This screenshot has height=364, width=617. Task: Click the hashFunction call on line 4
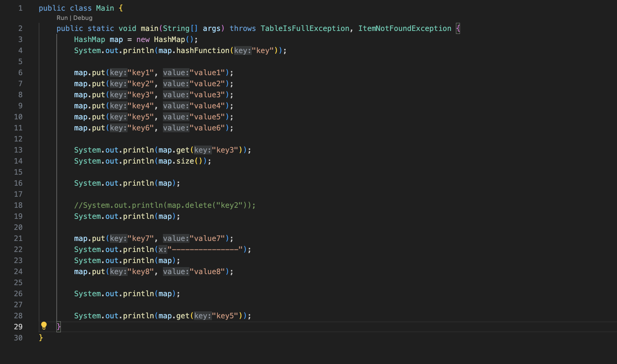pyautogui.click(x=205, y=50)
